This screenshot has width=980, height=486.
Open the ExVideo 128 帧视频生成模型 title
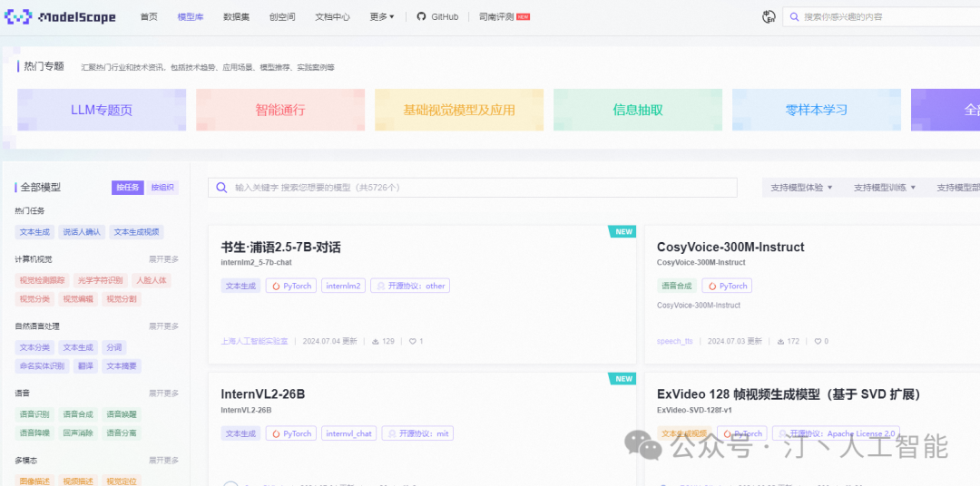789,394
